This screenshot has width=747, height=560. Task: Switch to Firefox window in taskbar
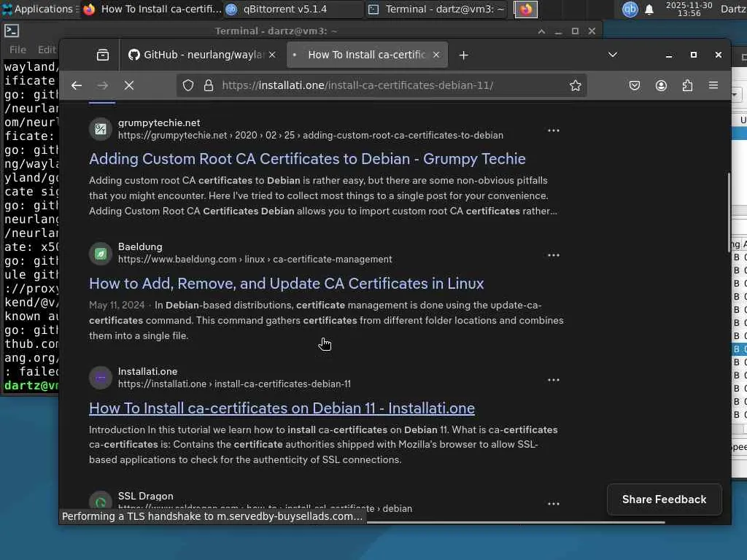pyautogui.click(x=152, y=9)
